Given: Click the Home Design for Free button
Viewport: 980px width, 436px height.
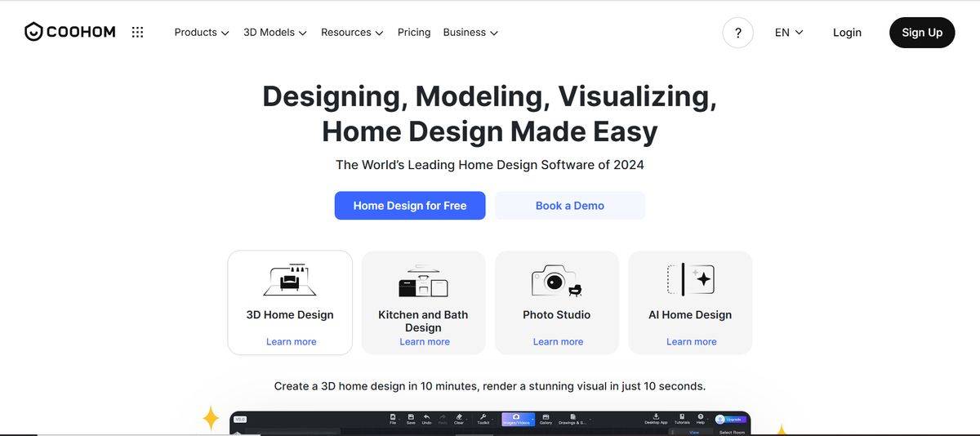Looking at the screenshot, I should [x=410, y=206].
